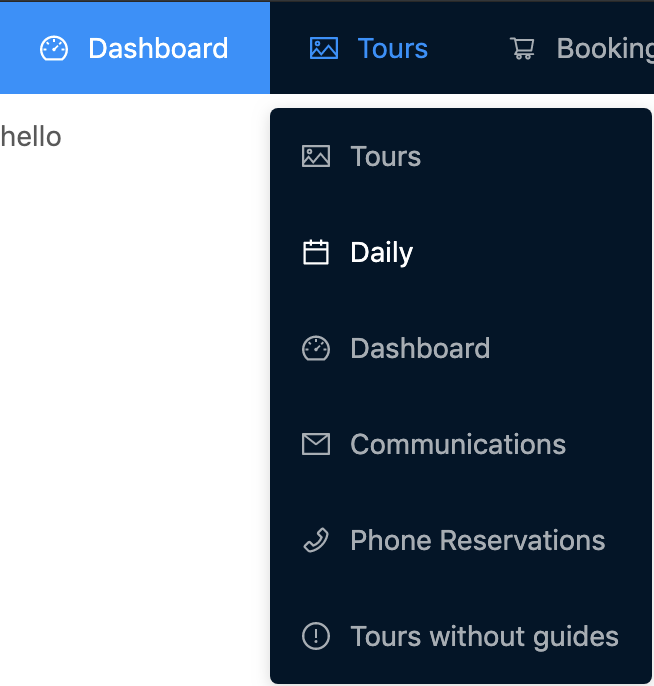This screenshot has height=686, width=654.
Task: Select the Communications menu entry
Action: tap(458, 444)
